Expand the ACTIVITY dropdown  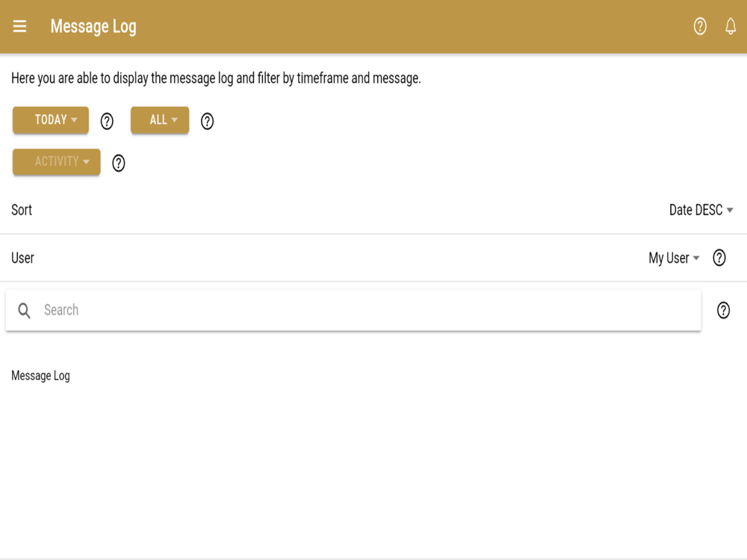pos(56,162)
